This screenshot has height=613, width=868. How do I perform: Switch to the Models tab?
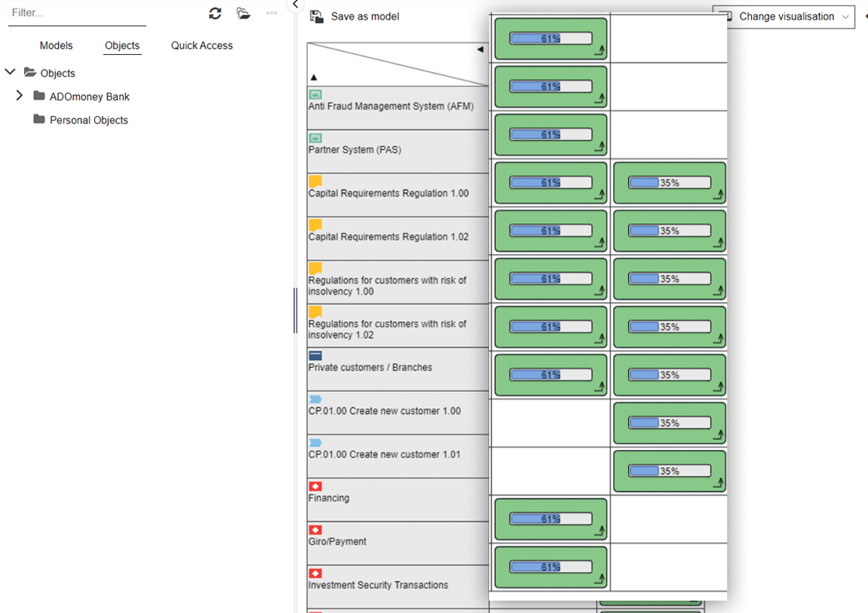[56, 46]
